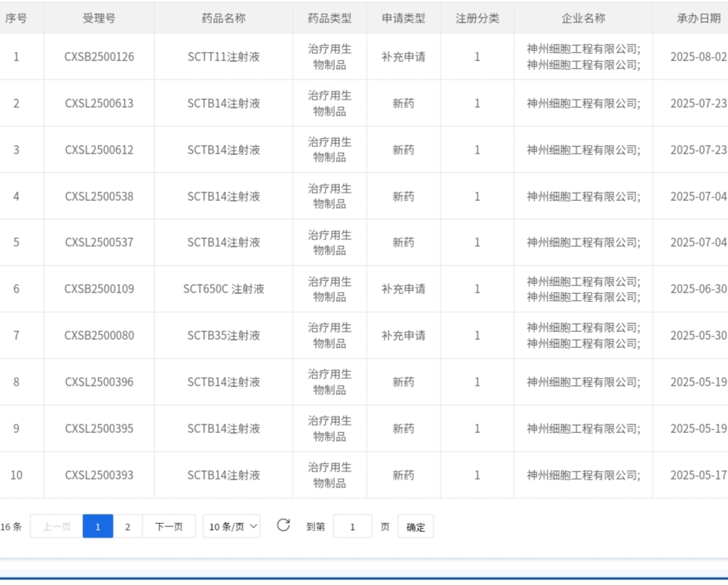Select acceptance number CXSB2500109
The image size is (728, 585).
(99, 289)
